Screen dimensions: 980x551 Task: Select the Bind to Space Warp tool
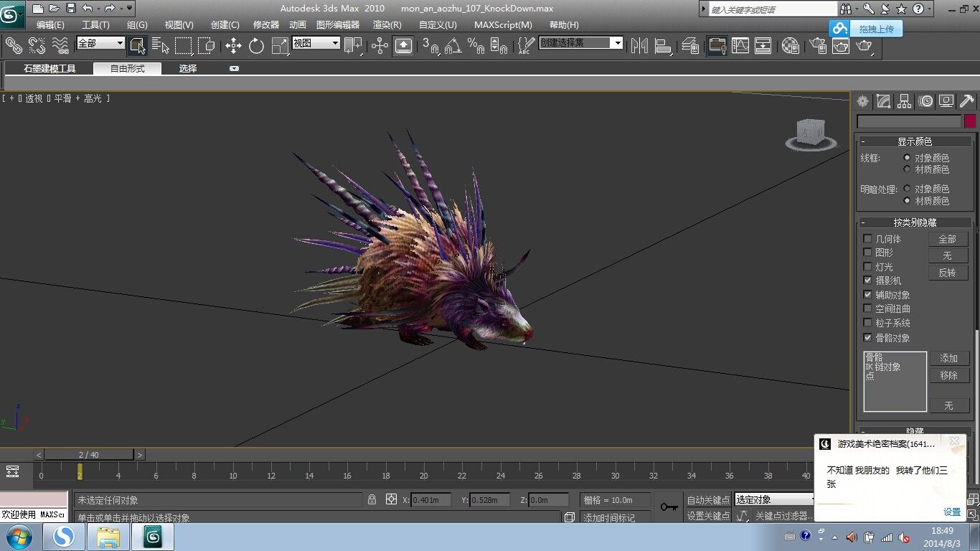point(60,45)
